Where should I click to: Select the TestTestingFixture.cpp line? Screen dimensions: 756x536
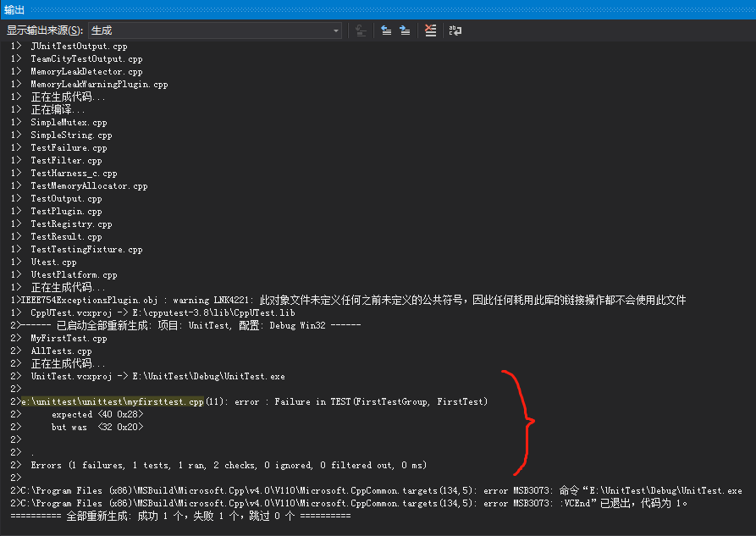coord(77,250)
